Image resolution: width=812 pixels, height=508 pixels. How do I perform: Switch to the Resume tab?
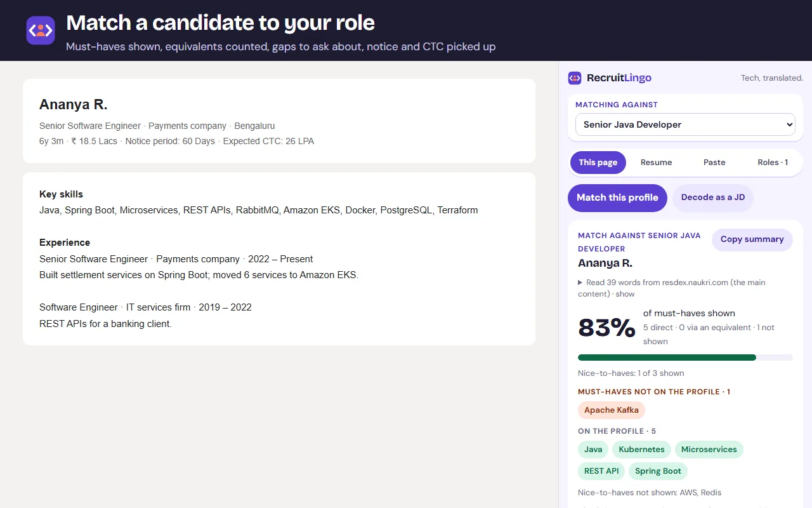tap(656, 163)
